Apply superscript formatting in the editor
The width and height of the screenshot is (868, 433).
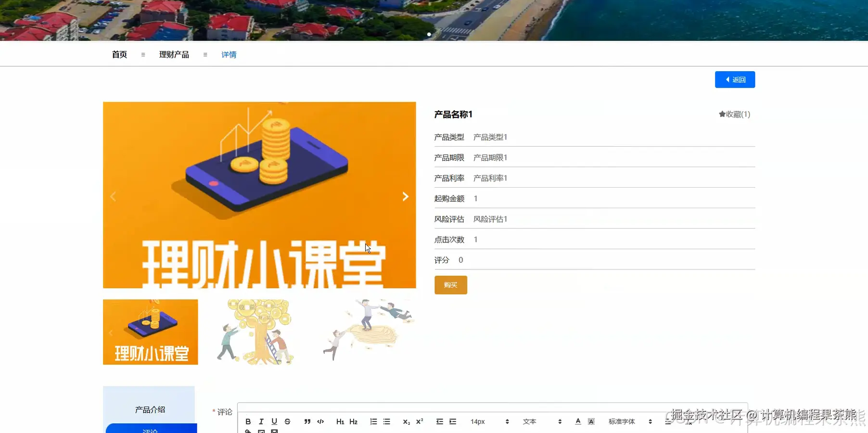tap(419, 421)
